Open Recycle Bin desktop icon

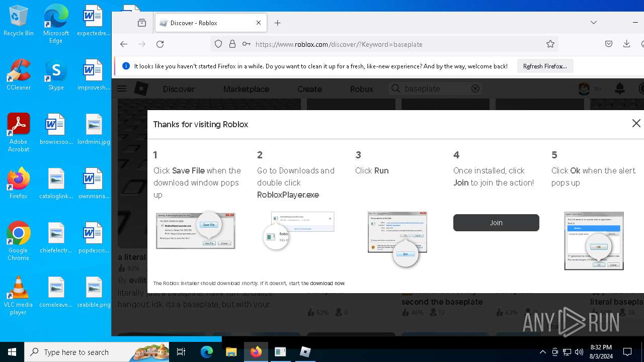[x=19, y=21]
